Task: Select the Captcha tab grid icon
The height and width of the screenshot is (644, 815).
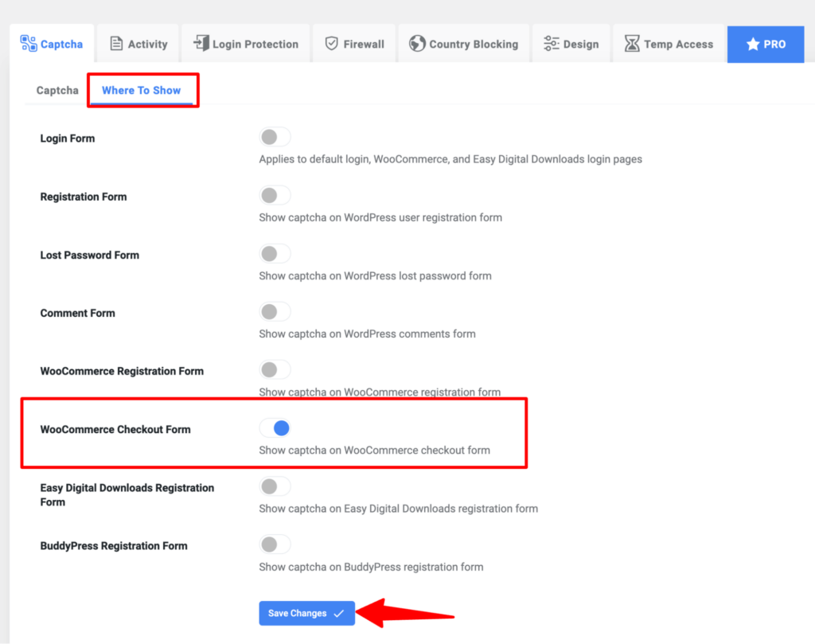Action: coord(29,44)
